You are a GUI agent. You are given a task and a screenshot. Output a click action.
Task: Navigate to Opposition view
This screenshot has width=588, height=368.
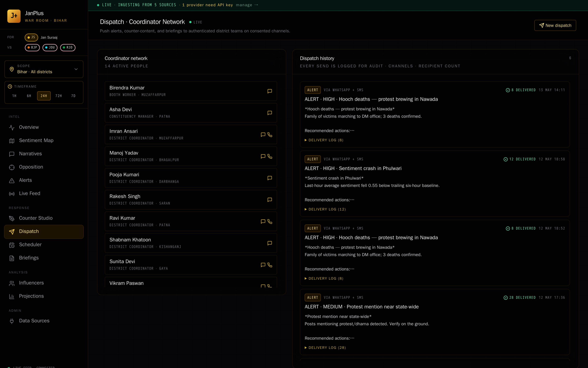click(x=44, y=167)
